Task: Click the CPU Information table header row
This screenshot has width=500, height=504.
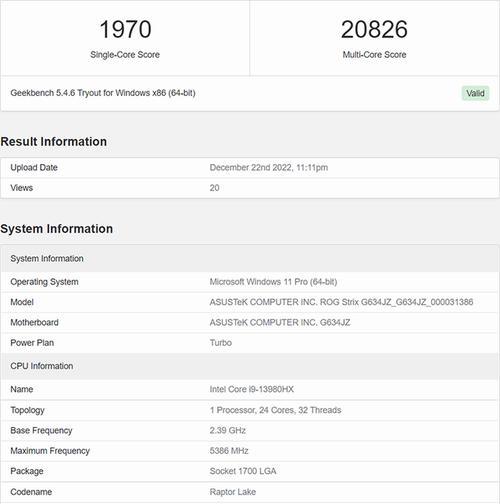Action: click(x=250, y=366)
